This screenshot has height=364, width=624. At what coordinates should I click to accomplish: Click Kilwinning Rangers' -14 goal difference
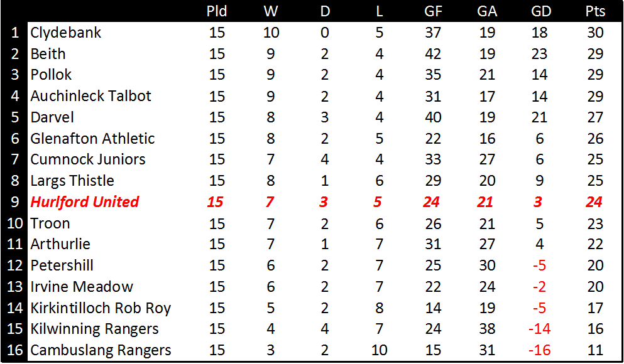click(540, 329)
